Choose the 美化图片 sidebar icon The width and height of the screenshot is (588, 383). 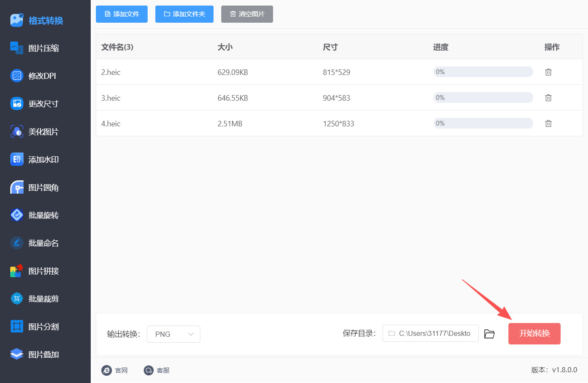pos(17,132)
